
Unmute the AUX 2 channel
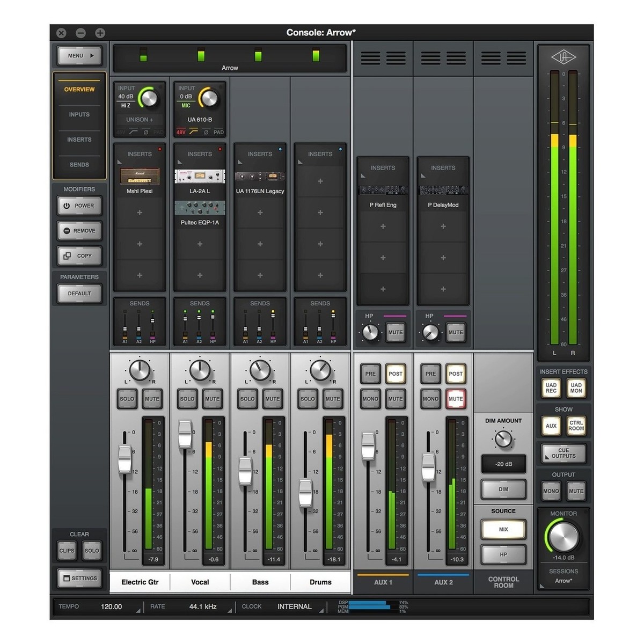tap(456, 399)
